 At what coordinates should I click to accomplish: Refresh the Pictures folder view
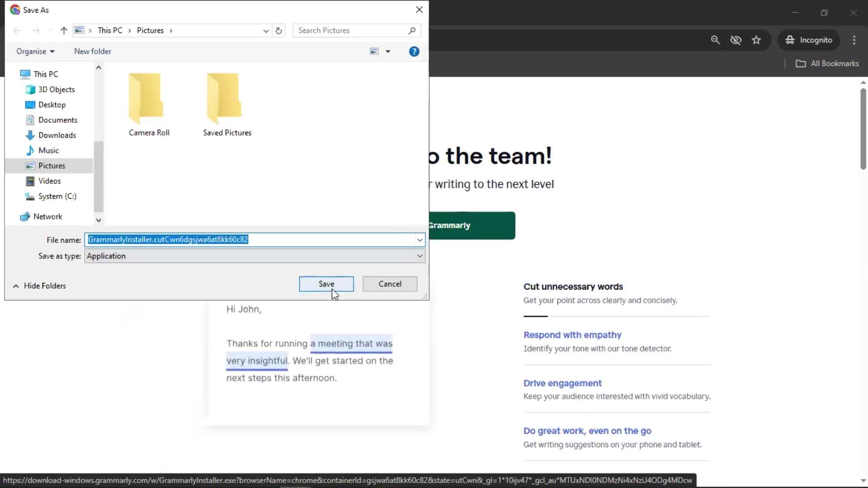(x=278, y=30)
